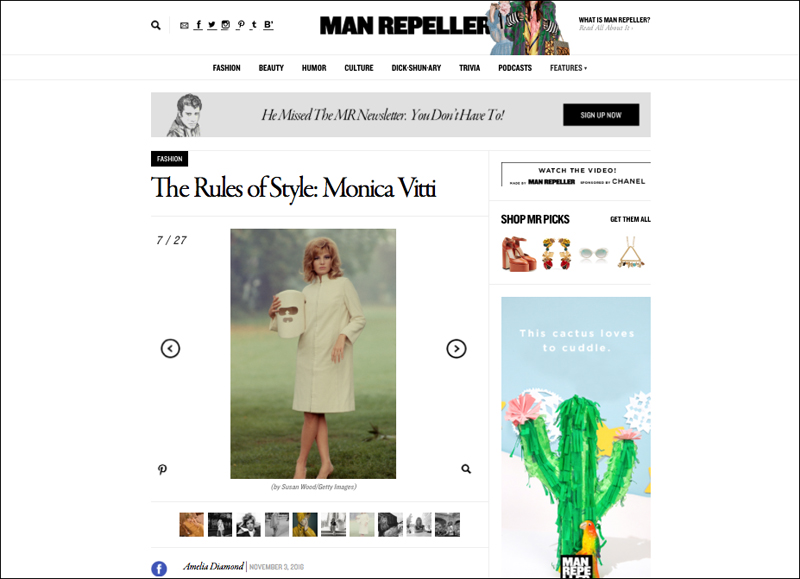This screenshot has height=579, width=800.
Task: Click the Sign Up Now button
Action: [601, 115]
